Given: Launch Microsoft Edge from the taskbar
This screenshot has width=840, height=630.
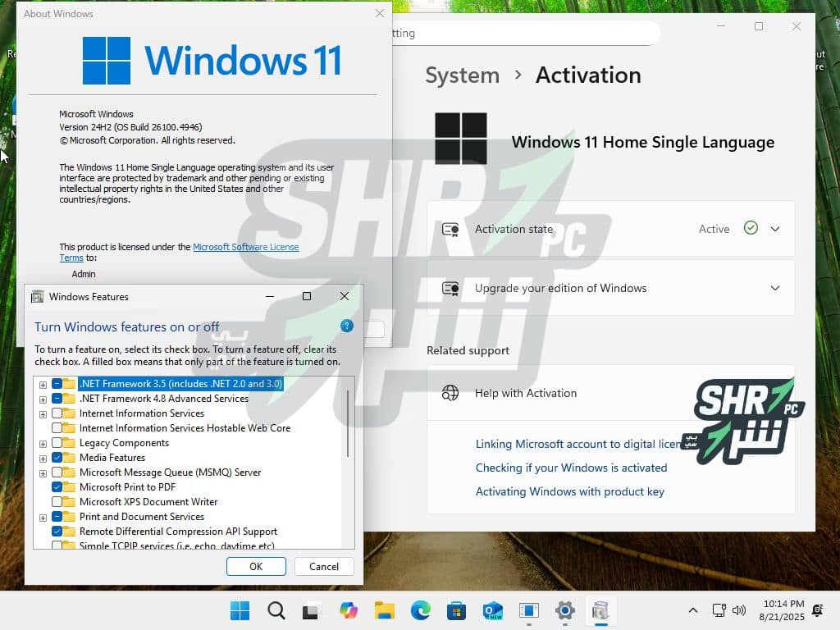Looking at the screenshot, I should tap(421, 610).
